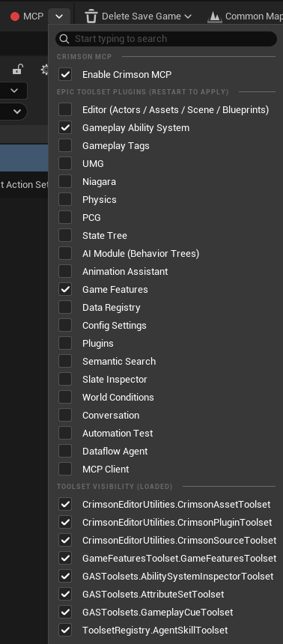The width and height of the screenshot is (283, 644).
Task: Enable the Niagara toolset plugin
Action: (65, 181)
